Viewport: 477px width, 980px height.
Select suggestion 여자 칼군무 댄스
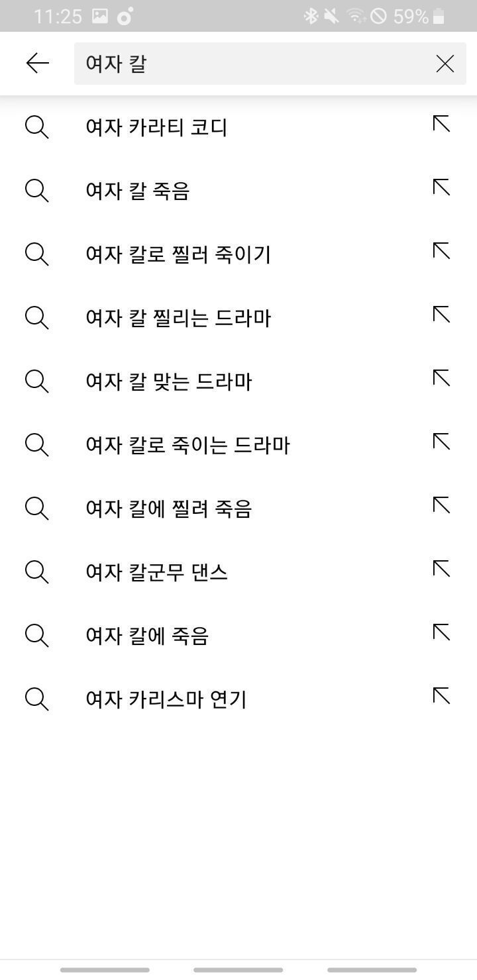(156, 572)
